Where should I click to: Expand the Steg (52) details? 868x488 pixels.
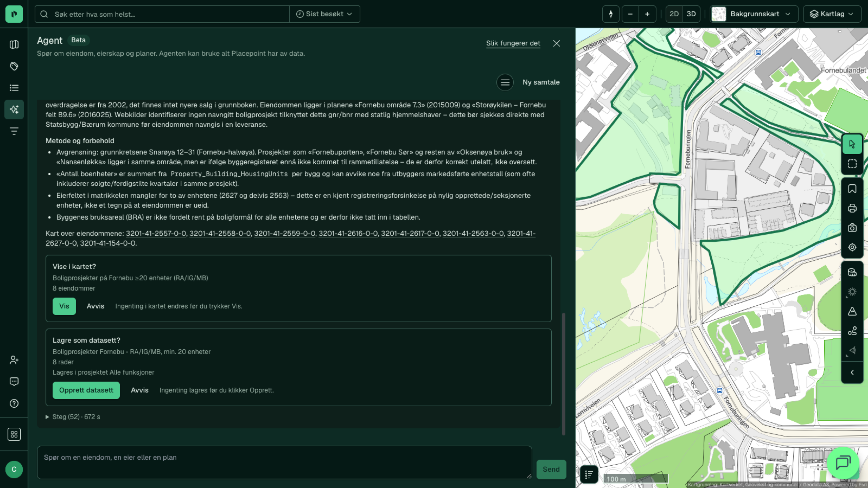[x=73, y=417]
